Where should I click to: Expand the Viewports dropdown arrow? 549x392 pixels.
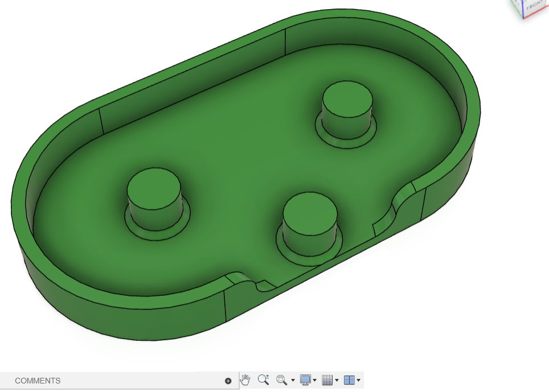tap(359, 381)
